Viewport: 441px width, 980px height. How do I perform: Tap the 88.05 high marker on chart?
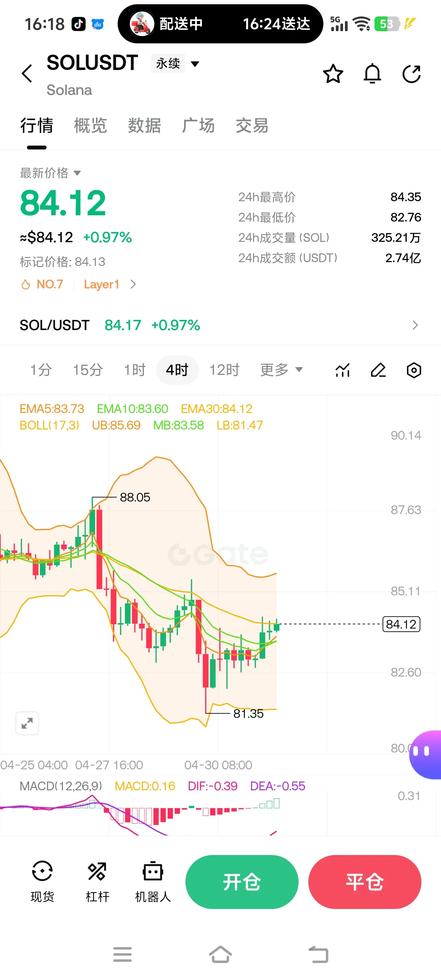coord(135,497)
